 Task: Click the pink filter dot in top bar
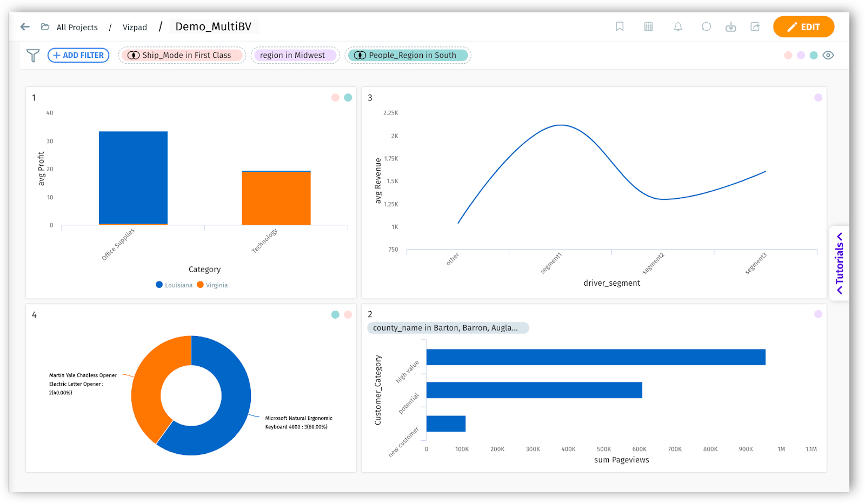[788, 55]
